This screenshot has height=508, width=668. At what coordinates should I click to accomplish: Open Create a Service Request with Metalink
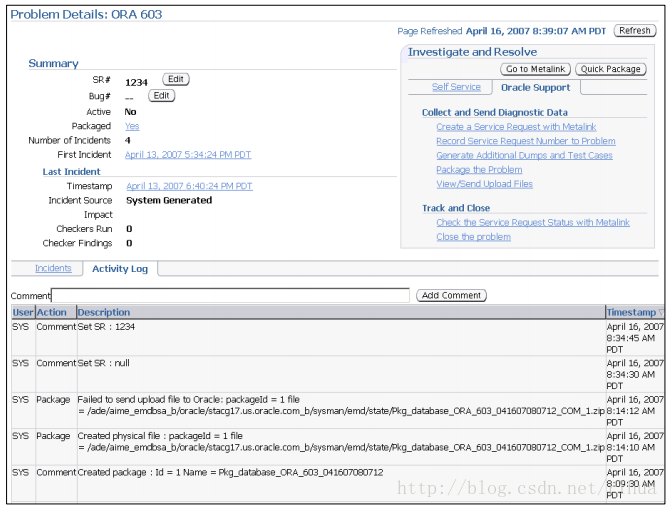(x=516, y=127)
